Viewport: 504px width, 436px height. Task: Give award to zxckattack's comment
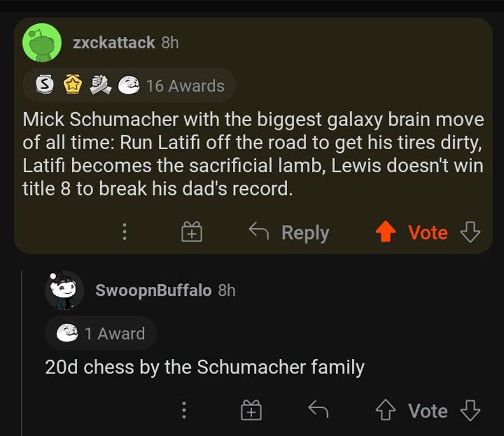click(x=191, y=233)
